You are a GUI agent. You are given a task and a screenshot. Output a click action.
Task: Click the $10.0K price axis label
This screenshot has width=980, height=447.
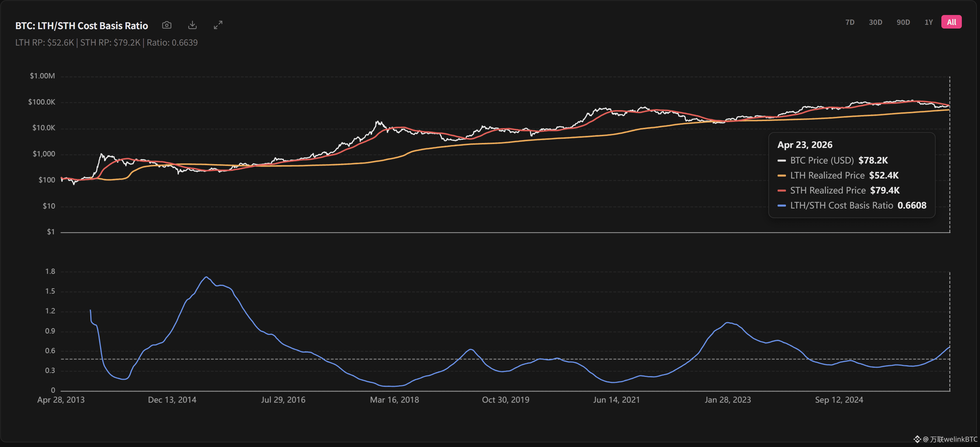tap(44, 128)
